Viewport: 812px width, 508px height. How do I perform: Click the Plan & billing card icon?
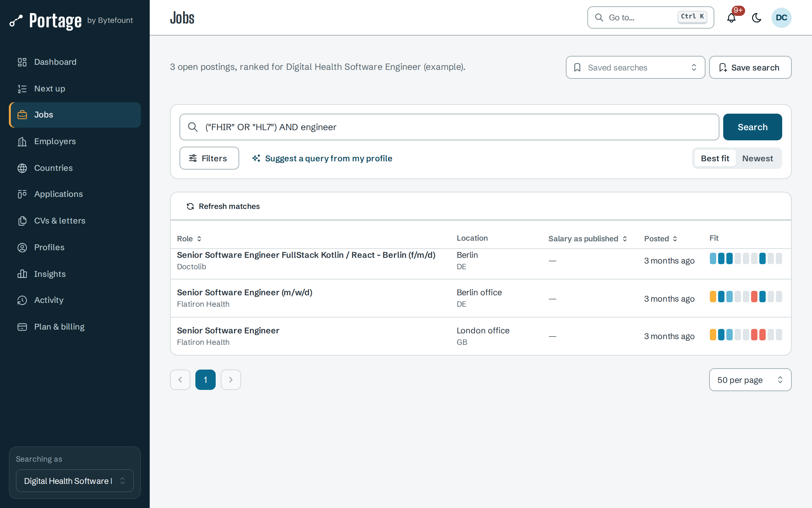(x=22, y=327)
